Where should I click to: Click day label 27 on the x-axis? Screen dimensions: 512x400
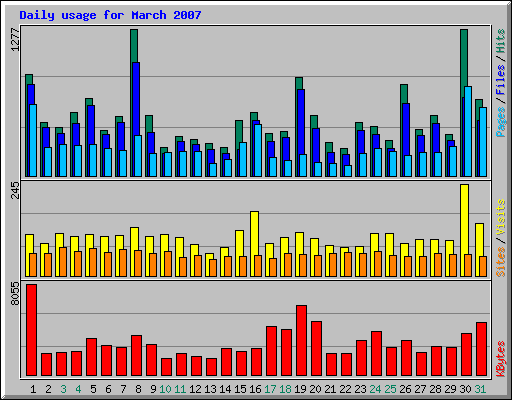point(420,389)
